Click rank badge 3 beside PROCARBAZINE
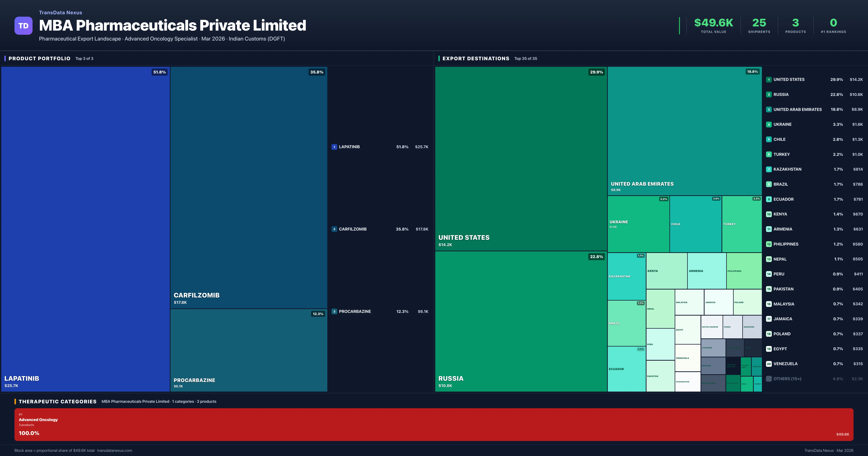Image resolution: width=868 pixels, height=456 pixels. coord(334,311)
